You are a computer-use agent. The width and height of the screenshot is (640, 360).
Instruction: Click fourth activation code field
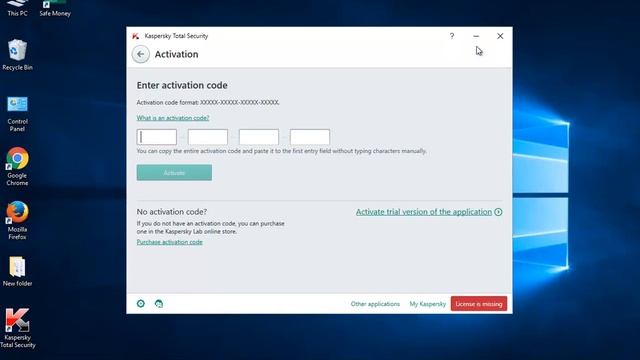click(310, 137)
